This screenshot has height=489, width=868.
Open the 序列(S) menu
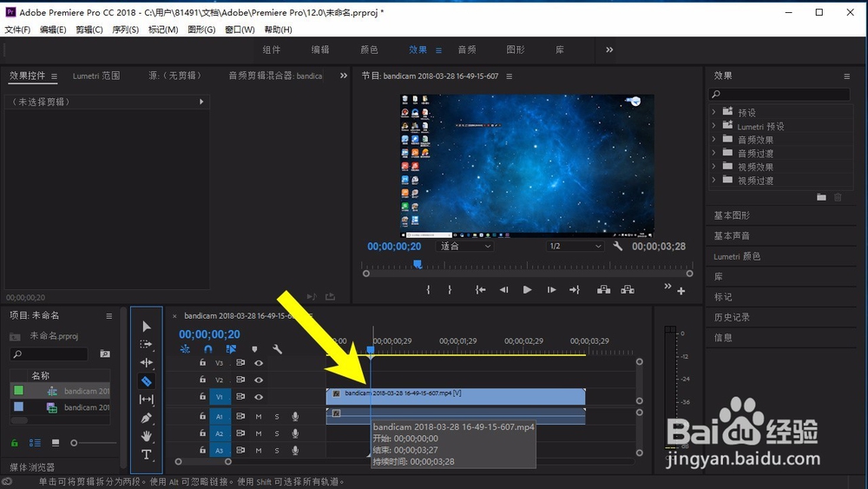coord(126,30)
